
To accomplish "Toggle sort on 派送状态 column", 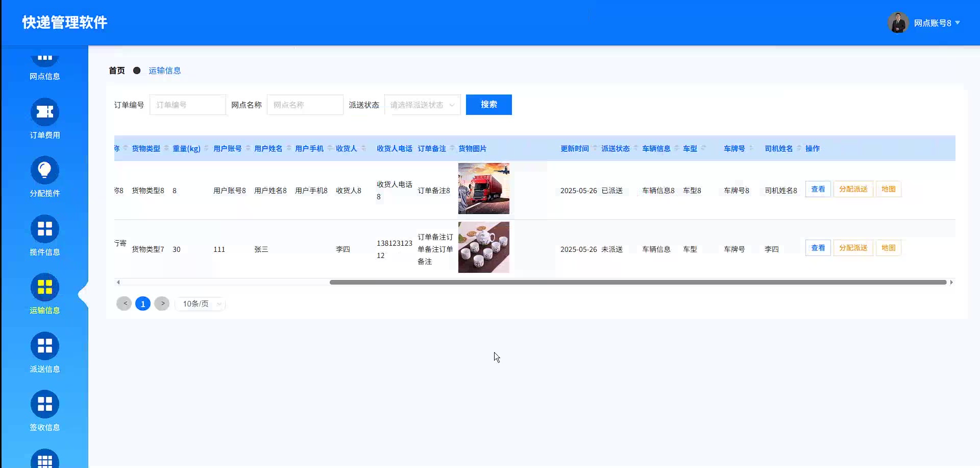I will pyautogui.click(x=635, y=149).
